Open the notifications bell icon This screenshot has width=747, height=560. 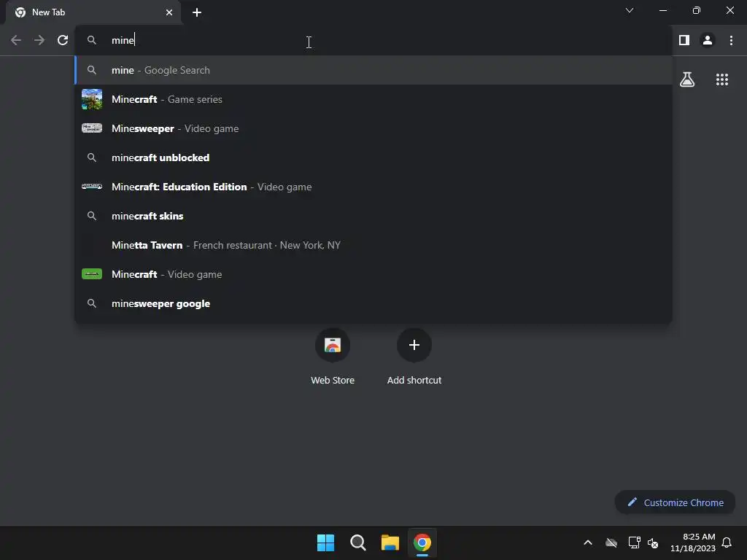tap(727, 542)
